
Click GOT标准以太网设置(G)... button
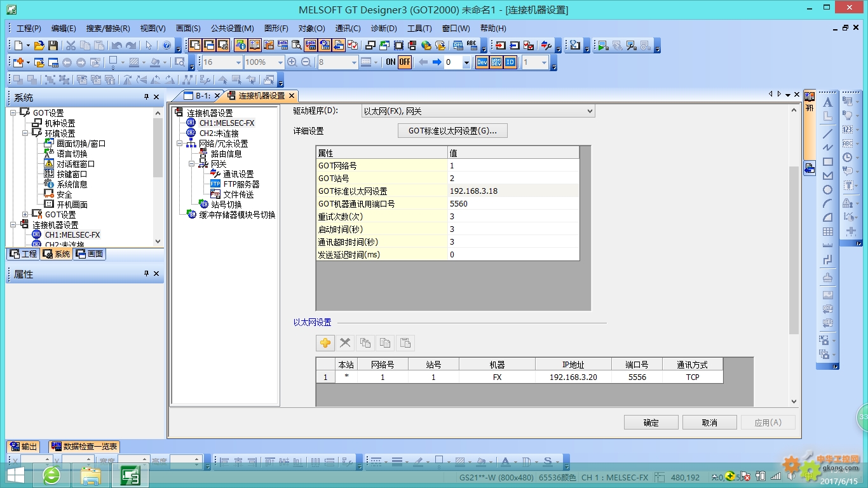(452, 131)
